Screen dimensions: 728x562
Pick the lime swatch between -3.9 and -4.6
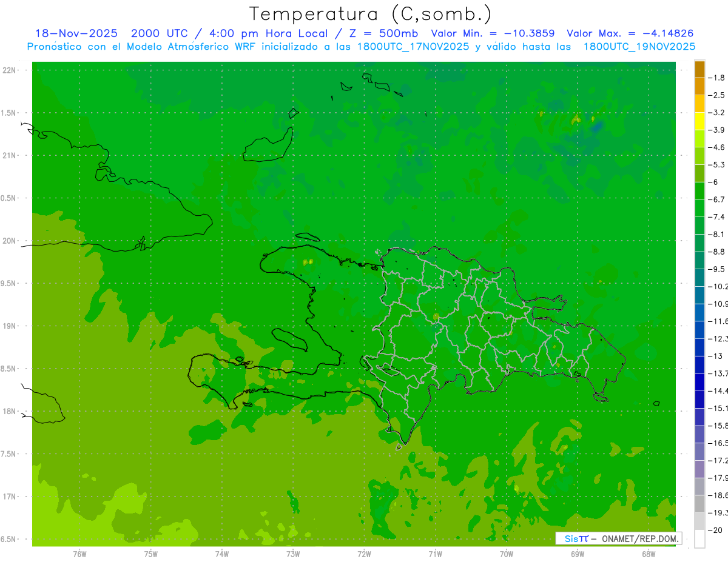[x=699, y=139]
